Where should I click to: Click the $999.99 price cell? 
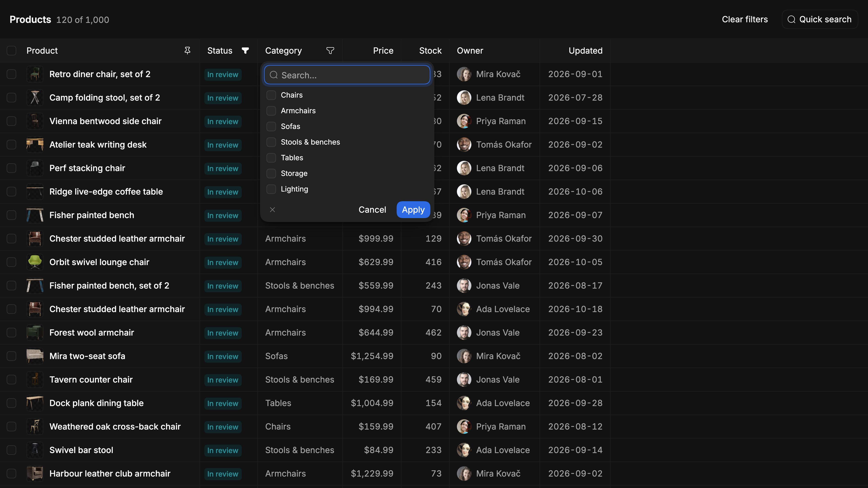(x=376, y=238)
